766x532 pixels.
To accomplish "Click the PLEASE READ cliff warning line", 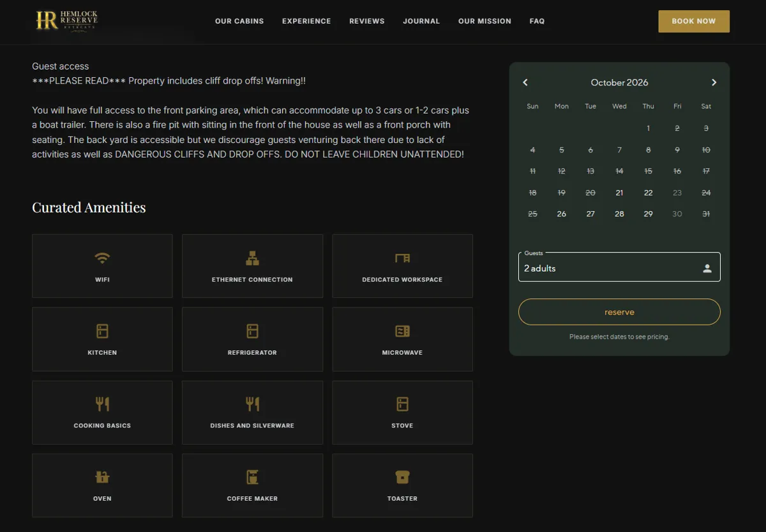I will point(169,81).
